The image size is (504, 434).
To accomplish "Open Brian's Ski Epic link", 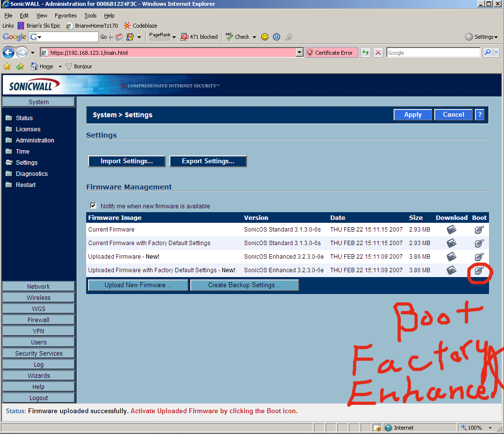I will [x=39, y=26].
